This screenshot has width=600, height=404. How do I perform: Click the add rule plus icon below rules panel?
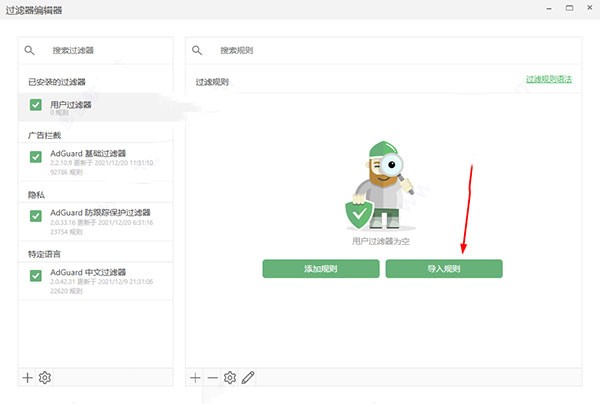coord(196,377)
